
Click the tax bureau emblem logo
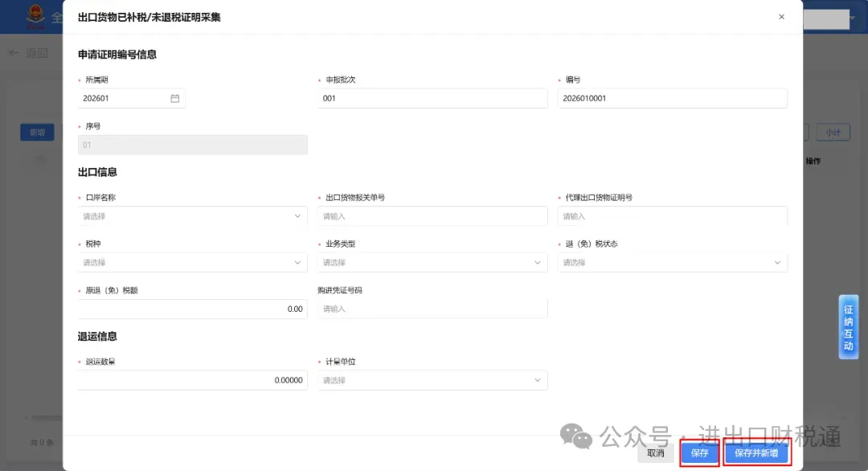[x=35, y=17]
